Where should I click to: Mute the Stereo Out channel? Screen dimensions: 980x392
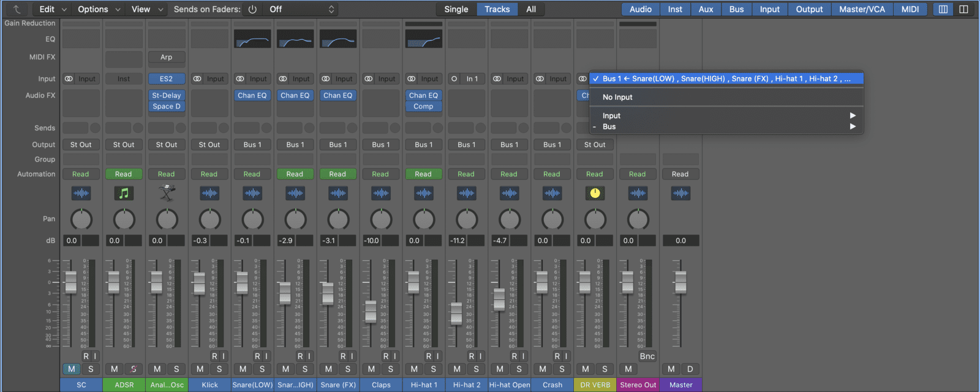click(x=628, y=369)
